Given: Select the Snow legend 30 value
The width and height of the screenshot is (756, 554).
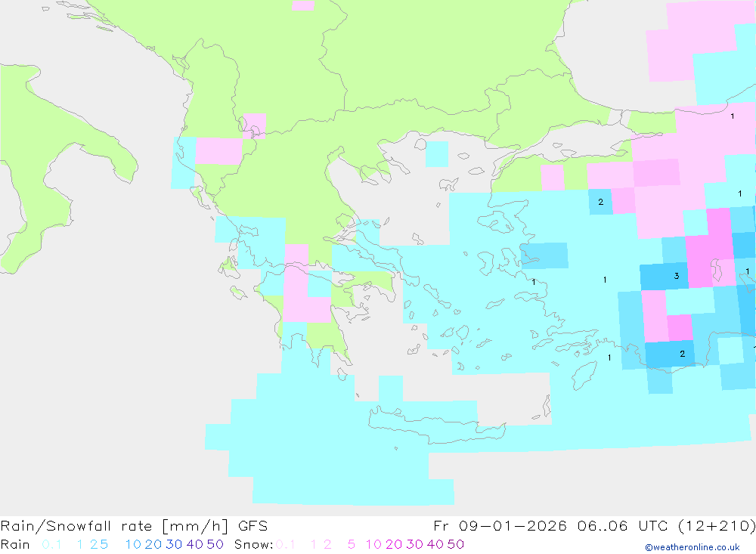Looking at the screenshot, I should pyautogui.click(x=414, y=544).
